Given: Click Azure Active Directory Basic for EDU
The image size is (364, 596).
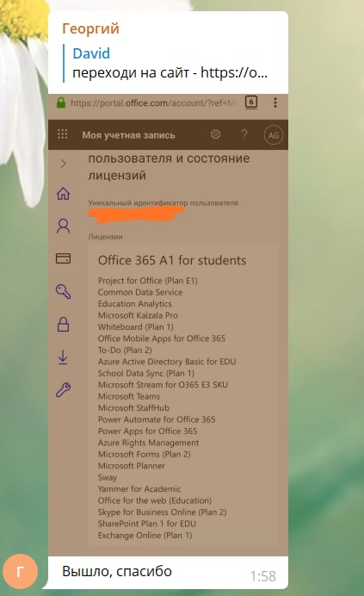Looking at the screenshot, I should [167, 362].
